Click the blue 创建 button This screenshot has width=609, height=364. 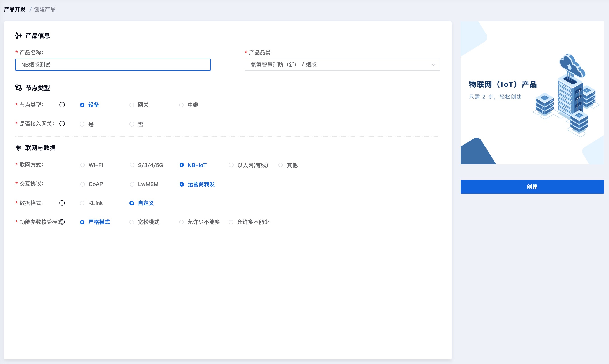[532, 187]
